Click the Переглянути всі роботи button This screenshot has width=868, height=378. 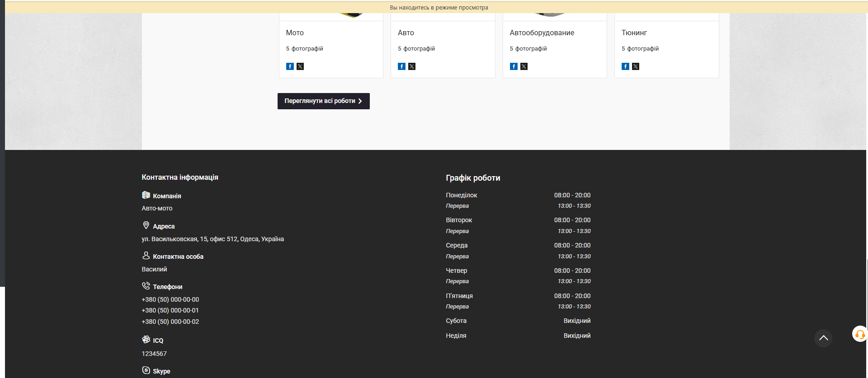323,101
